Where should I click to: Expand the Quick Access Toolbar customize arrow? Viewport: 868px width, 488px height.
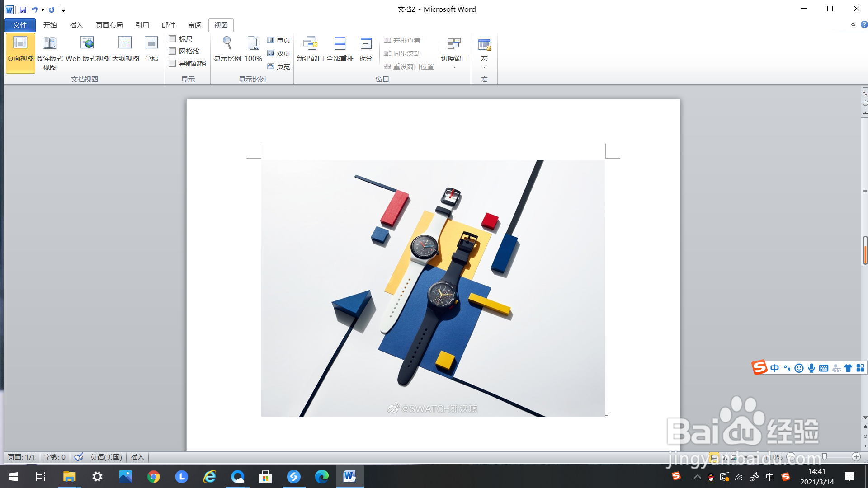coord(63,10)
